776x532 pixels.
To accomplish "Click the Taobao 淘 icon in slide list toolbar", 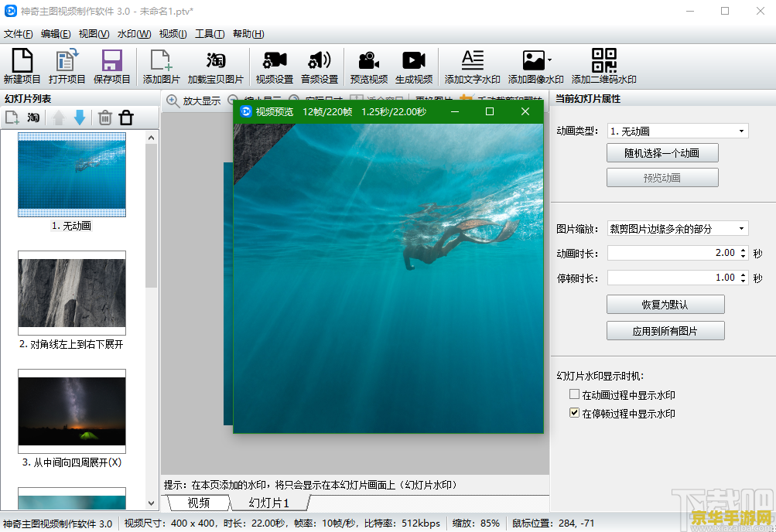I will click(x=33, y=118).
